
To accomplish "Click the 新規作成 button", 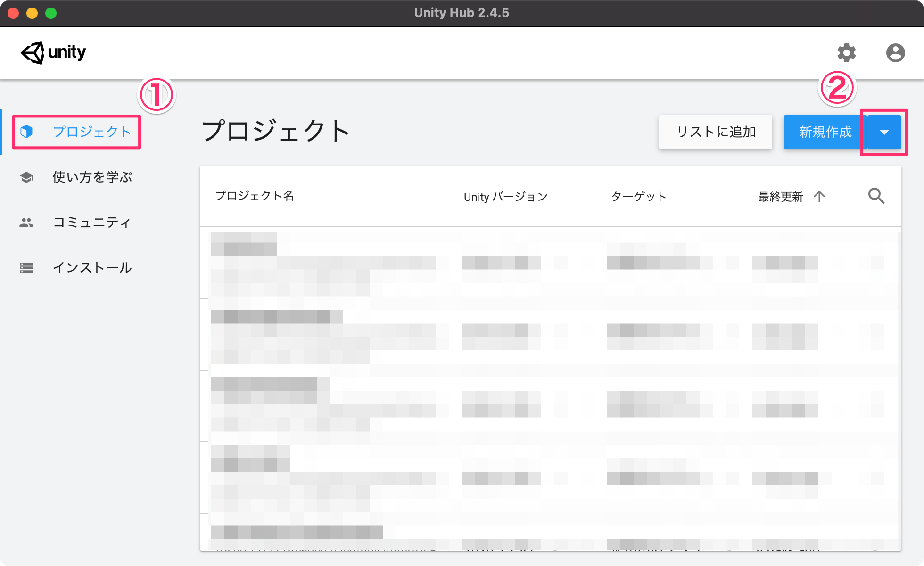I will (825, 132).
